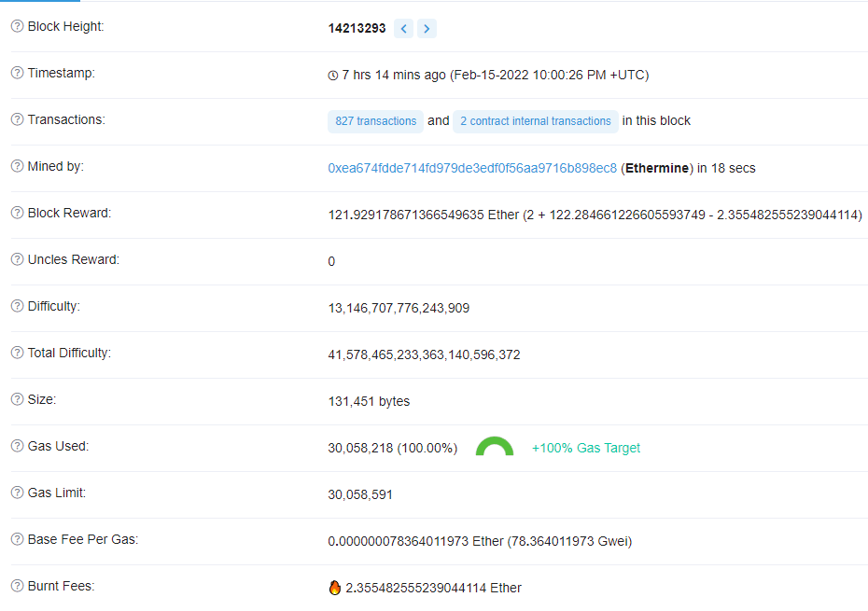The image size is (868, 611).
Task: Click the help icon beside Transactions
Action: click(17, 119)
